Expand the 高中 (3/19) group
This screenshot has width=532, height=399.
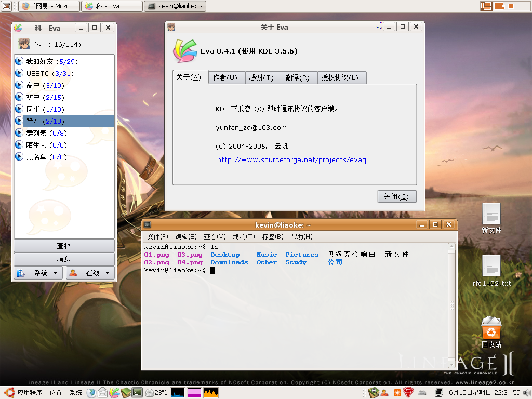[19, 85]
